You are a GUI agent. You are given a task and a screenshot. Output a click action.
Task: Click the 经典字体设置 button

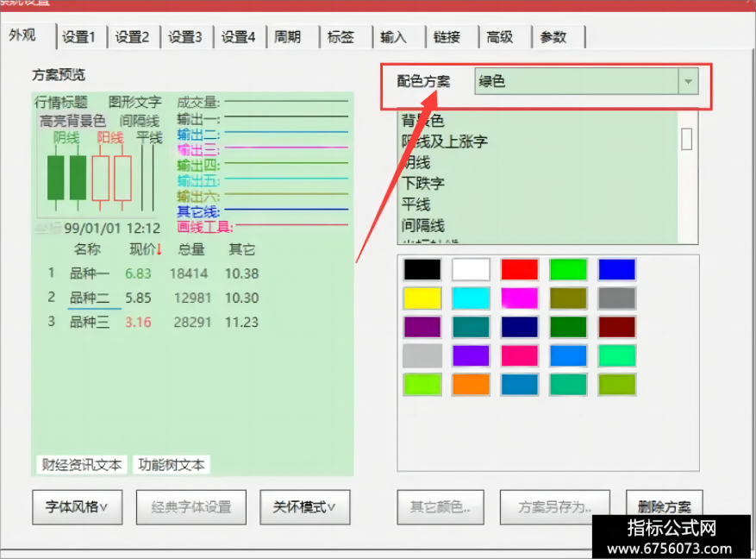[191, 507]
